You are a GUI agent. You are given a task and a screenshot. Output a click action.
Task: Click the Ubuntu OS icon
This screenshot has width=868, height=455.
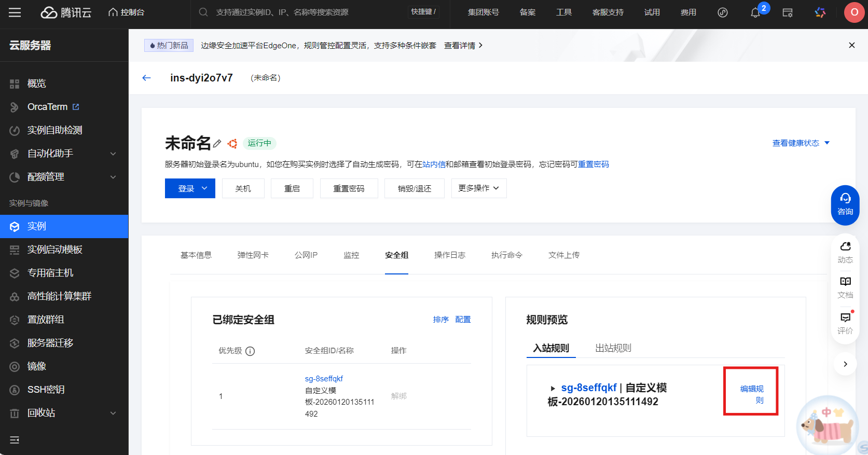[232, 143]
